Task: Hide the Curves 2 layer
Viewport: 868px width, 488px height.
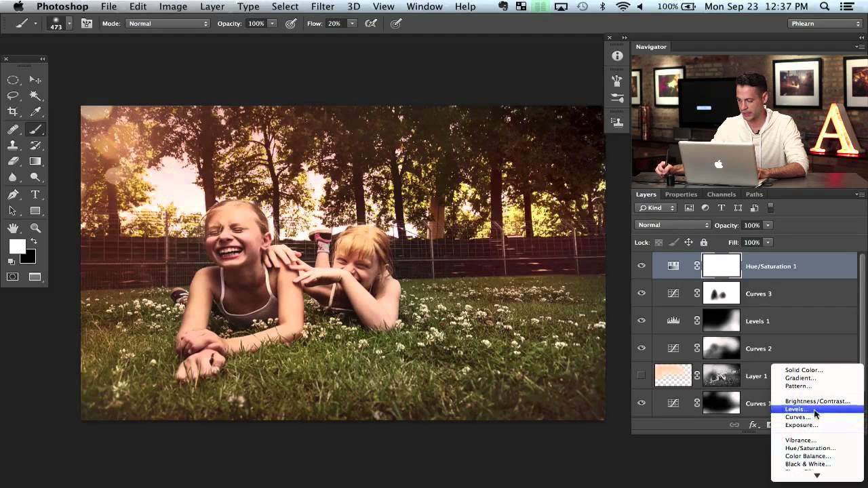Action: click(641, 348)
